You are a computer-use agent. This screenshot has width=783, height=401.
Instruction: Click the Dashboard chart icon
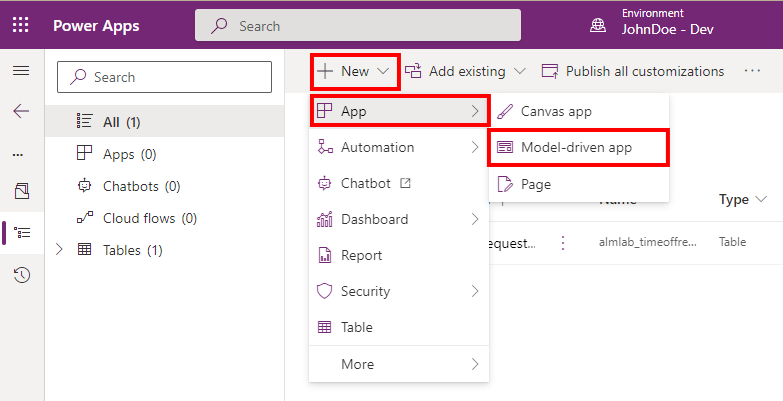tap(325, 219)
